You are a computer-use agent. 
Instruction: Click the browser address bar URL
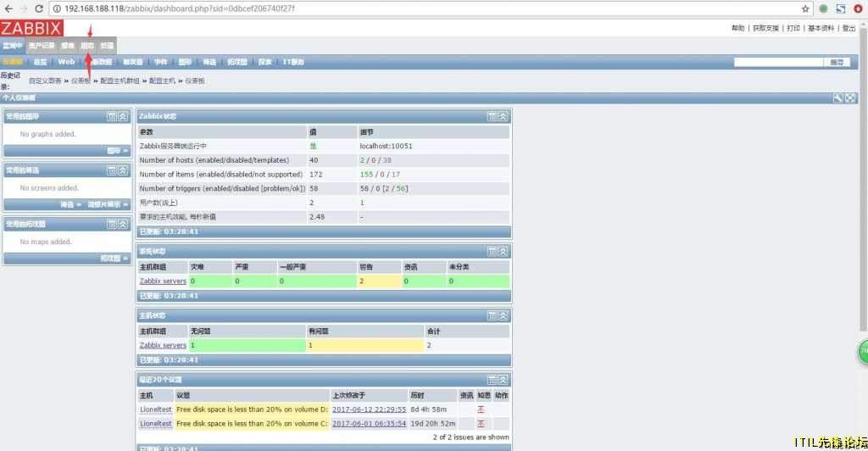180,8
